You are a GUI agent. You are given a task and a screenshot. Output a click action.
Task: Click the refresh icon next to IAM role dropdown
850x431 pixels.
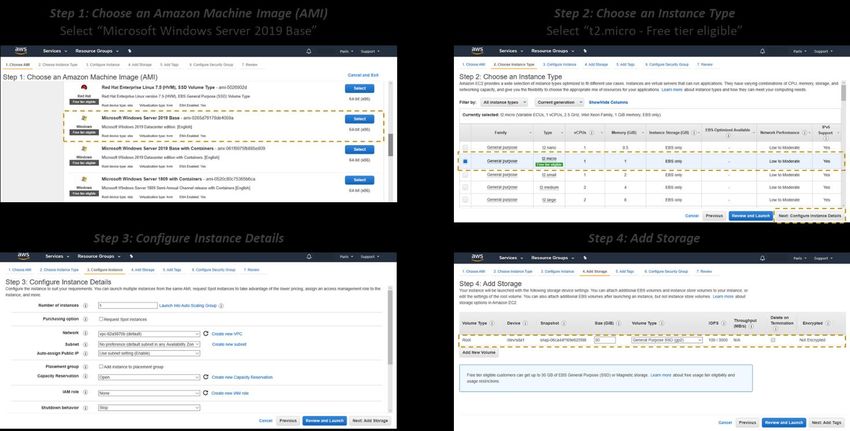206,393
